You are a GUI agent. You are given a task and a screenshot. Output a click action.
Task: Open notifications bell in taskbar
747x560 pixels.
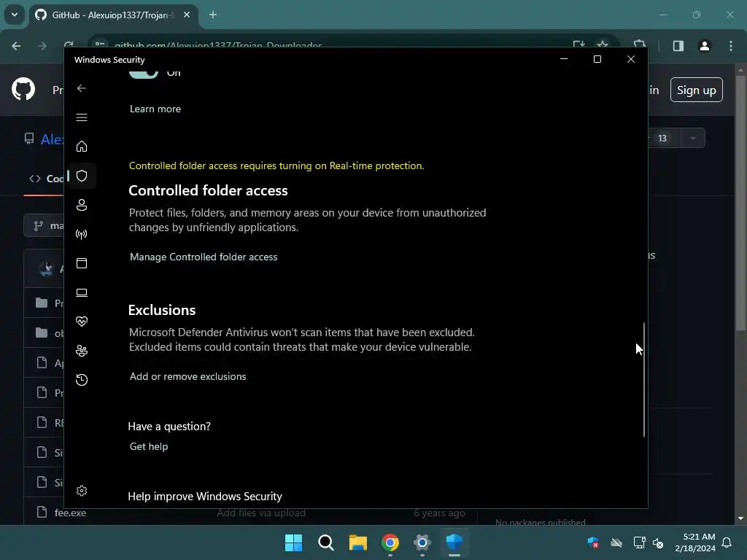[727, 542]
